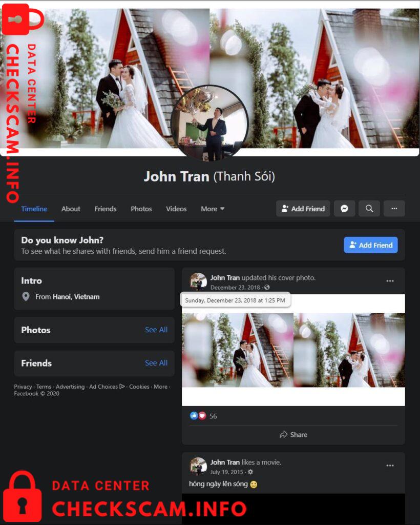
Task: Click the Cookies footer link
Action: click(139, 387)
